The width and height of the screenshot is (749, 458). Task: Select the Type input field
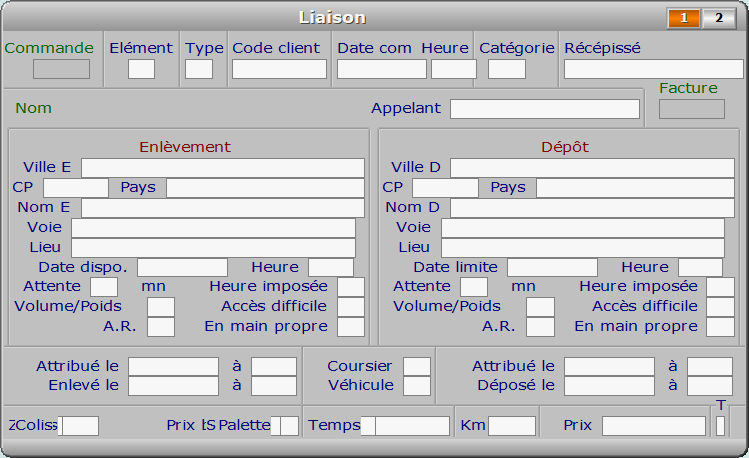click(199, 69)
